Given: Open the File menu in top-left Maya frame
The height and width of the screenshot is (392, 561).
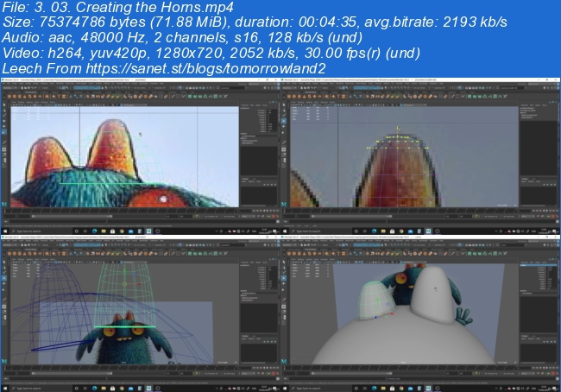Looking at the screenshot, I should click(3, 84).
